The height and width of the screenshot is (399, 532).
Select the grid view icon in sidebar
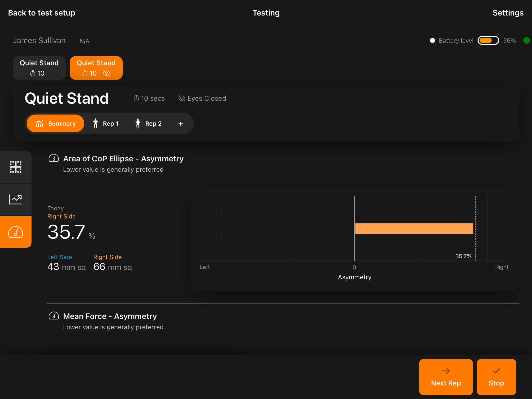point(16,167)
